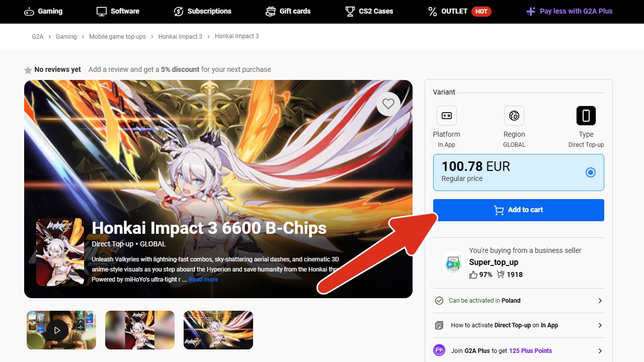Go to Mobile game top-ups breadcrumb
The height and width of the screenshot is (362, 644).
(x=117, y=37)
